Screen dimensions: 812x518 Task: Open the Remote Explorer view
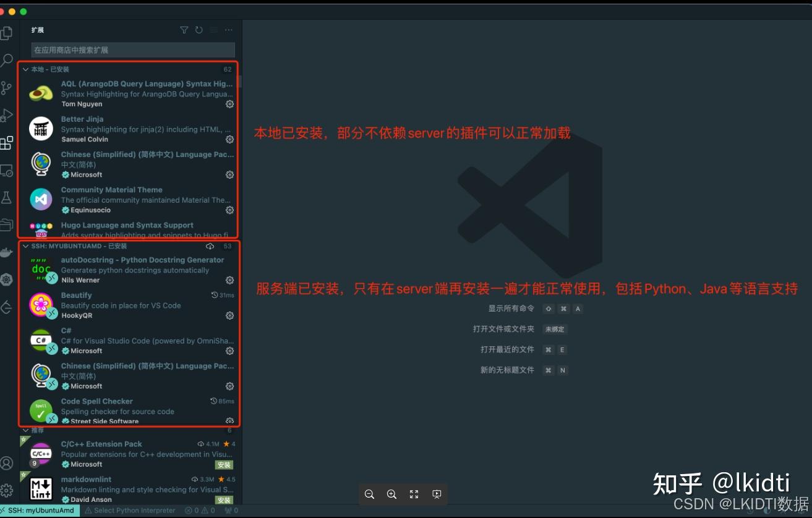7,170
